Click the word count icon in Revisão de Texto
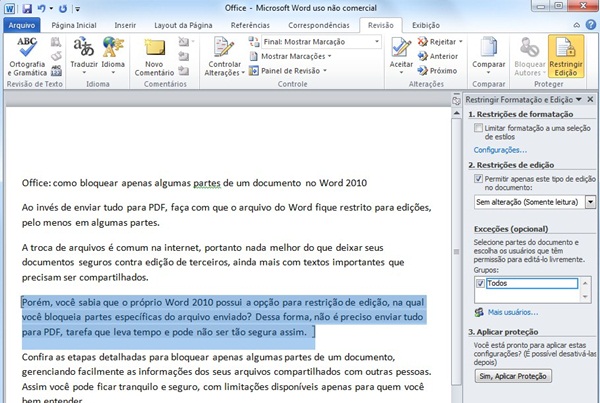The image size is (600, 403). (x=56, y=71)
